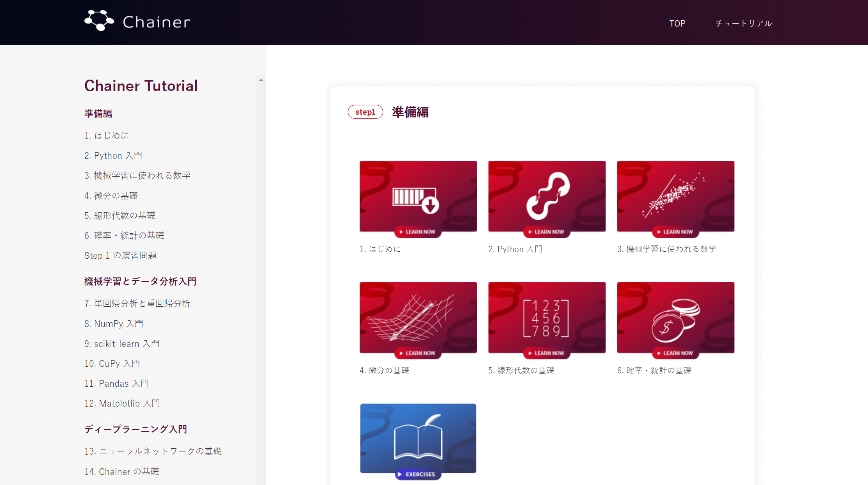Open card caption 3. 機械学習に使われる数学
Screen dimensions: 868x485
(667, 249)
